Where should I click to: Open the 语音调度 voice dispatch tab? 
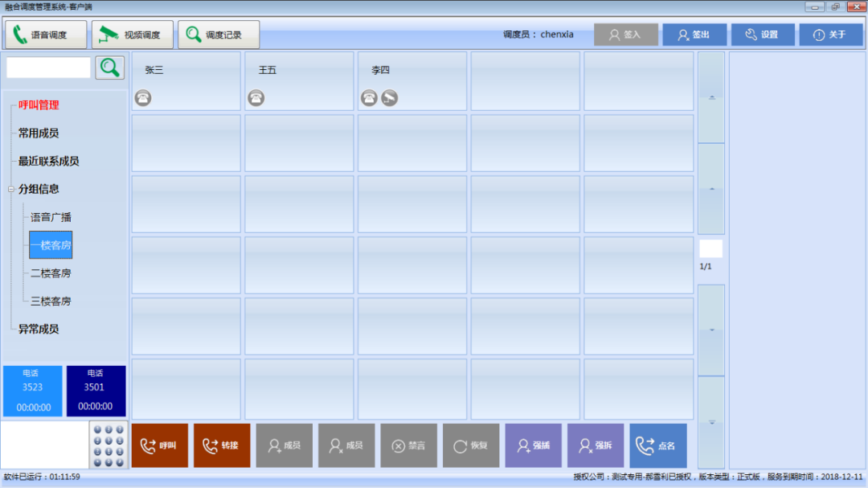pos(47,35)
